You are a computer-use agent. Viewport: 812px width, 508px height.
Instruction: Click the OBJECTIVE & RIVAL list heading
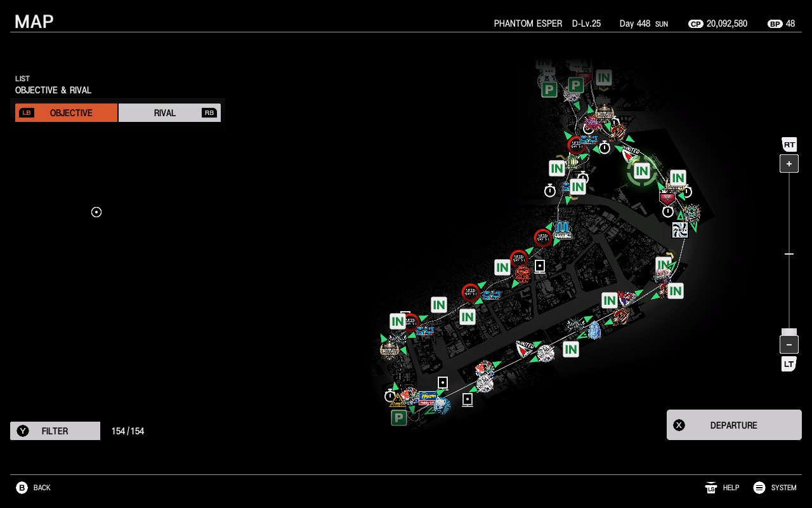pyautogui.click(x=53, y=90)
